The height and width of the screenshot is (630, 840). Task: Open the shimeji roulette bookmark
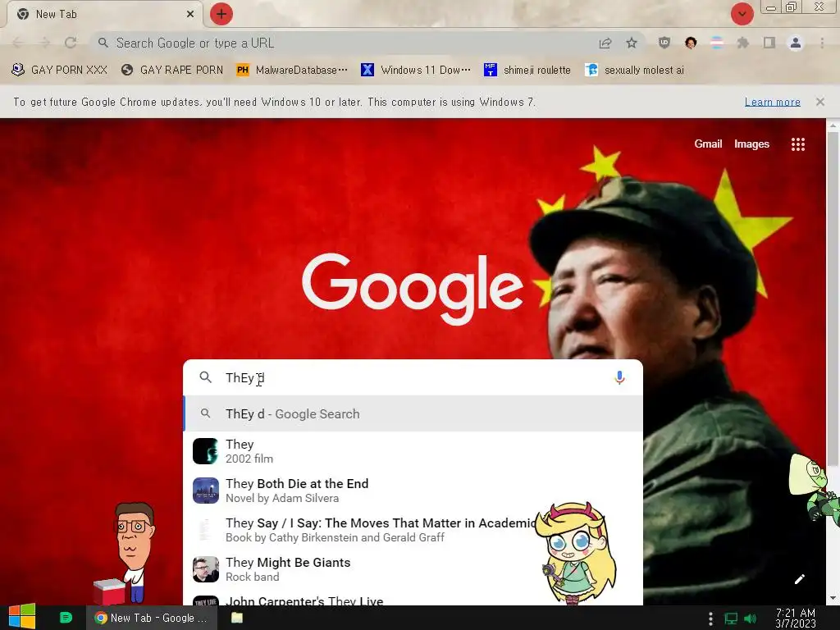click(527, 71)
